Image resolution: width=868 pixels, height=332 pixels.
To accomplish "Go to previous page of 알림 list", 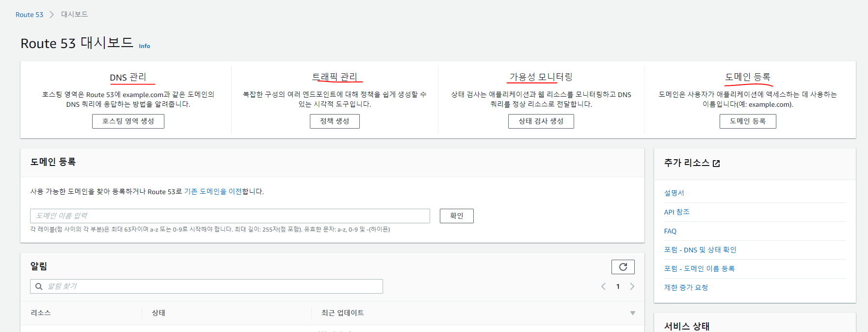I will coord(603,286).
